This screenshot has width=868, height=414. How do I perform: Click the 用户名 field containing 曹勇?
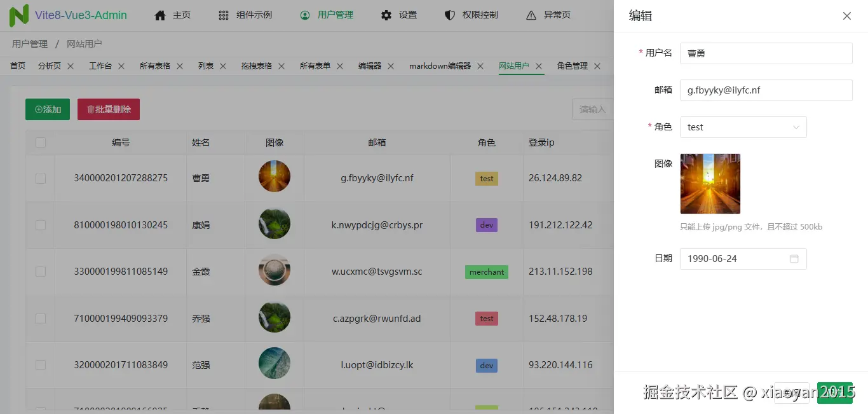pyautogui.click(x=766, y=53)
